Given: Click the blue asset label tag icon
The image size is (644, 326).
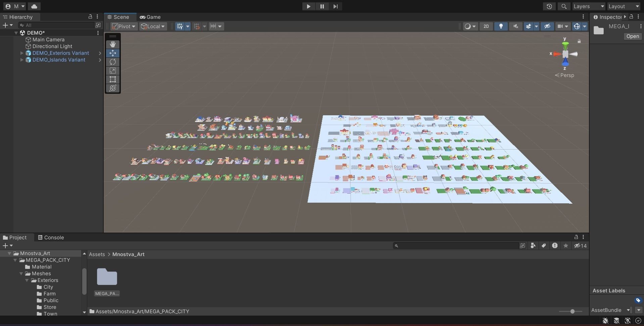Looking at the screenshot, I should pos(638,300).
